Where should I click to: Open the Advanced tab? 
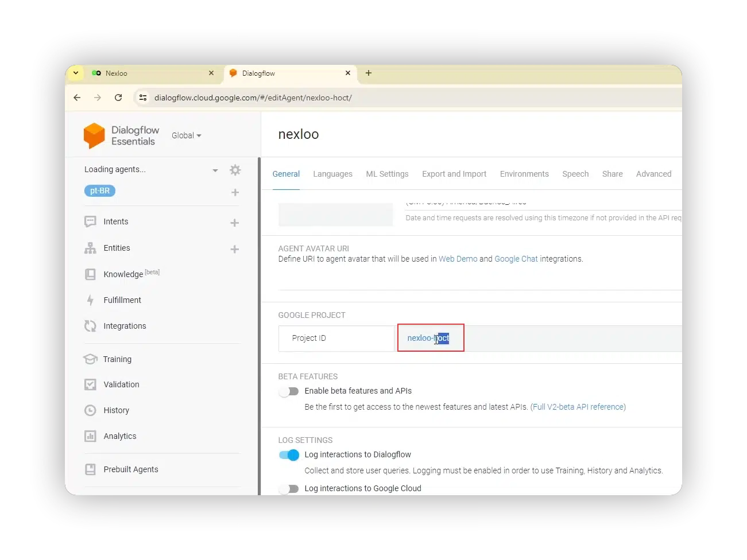(653, 174)
